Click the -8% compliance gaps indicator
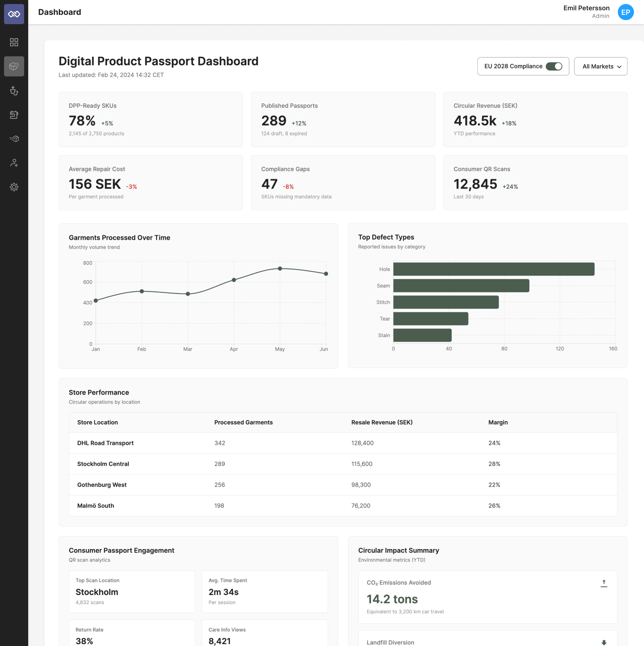The height and width of the screenshot is (646, 644). click(x=288, y=187)
